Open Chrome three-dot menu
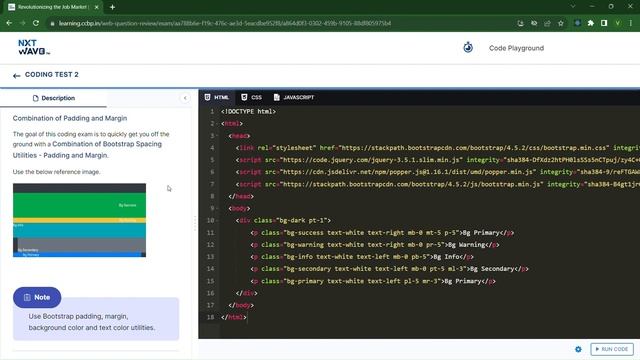The height and width of the screenshot is (360, 640). coord(631,23)
